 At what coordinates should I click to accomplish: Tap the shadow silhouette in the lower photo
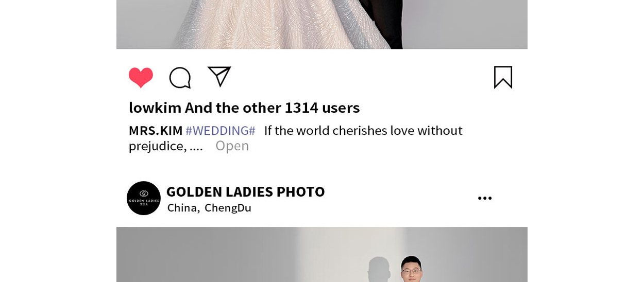[x=380, y=269]
